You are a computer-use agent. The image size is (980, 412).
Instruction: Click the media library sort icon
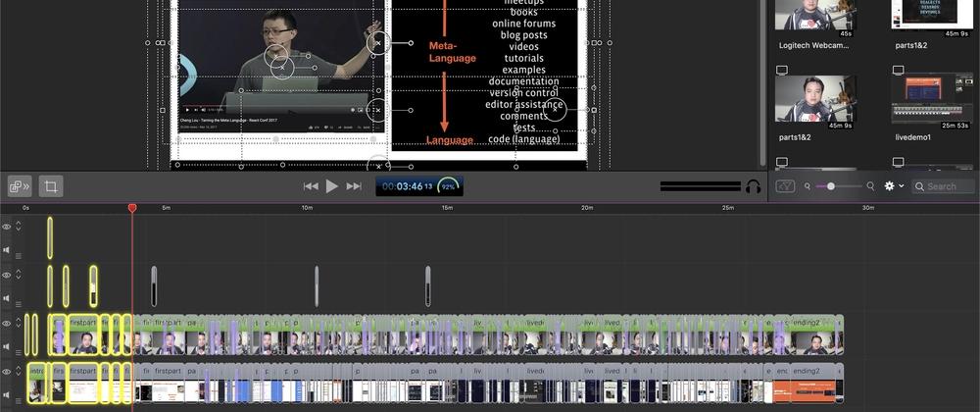[x=785, y=186]
